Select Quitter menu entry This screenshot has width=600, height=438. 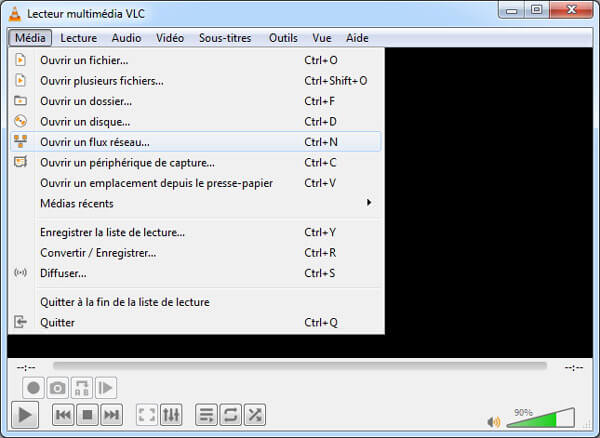pos(196,322)
